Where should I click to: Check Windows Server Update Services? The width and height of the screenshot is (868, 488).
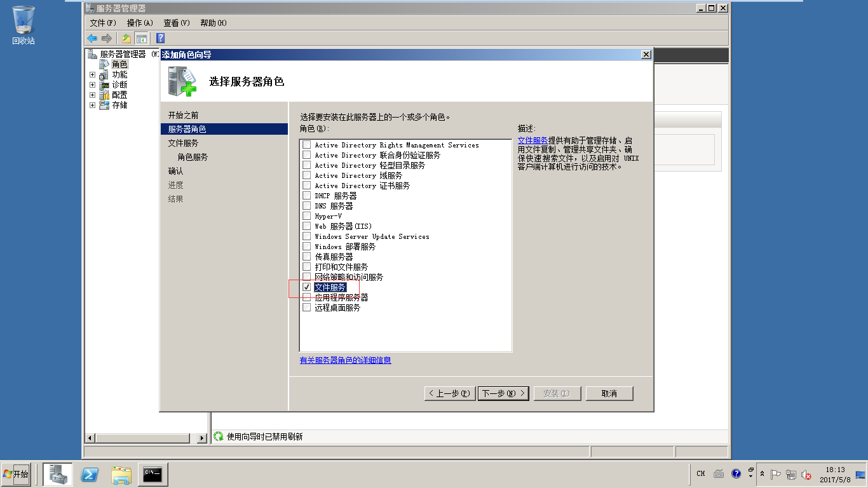pos(307,236)
